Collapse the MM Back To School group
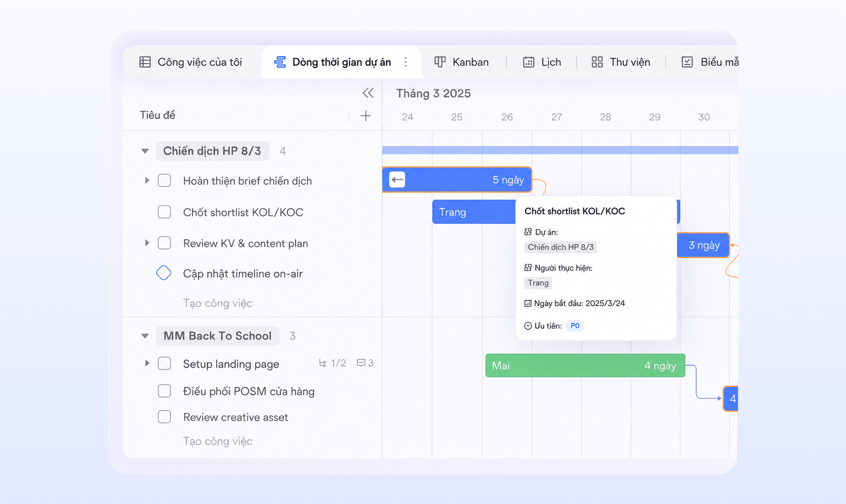The image size is (846, 504). point(145,336)
